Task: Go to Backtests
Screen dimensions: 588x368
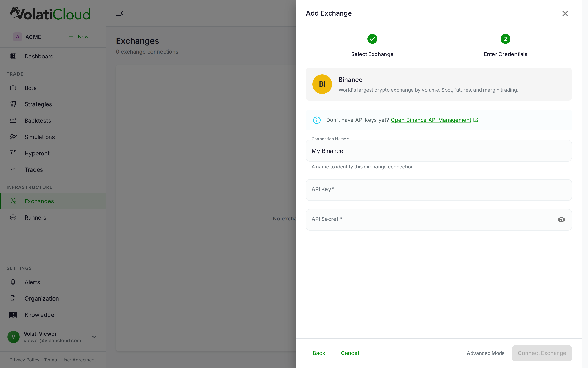Action: (53, 120)
